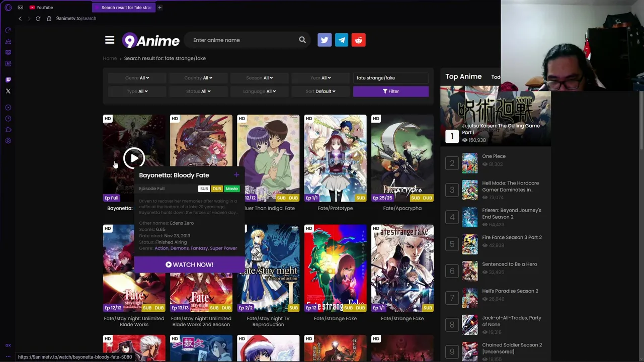Open a new browser tab
The image size is (644, 362).
tap(159, 8)
